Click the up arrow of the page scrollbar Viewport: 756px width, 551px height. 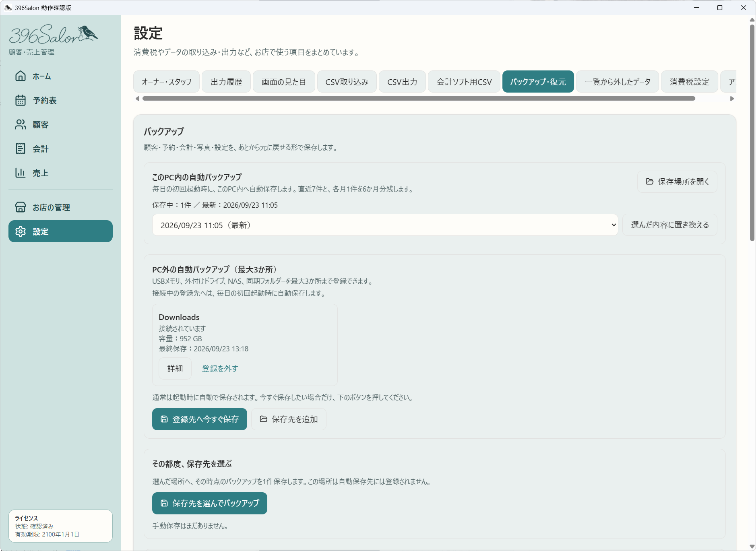(x=752, y=20)
